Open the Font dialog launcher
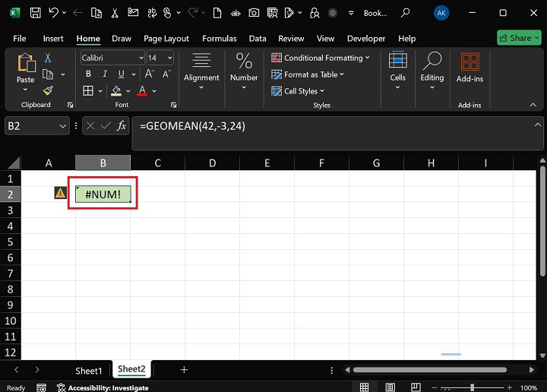 point(173,105)
